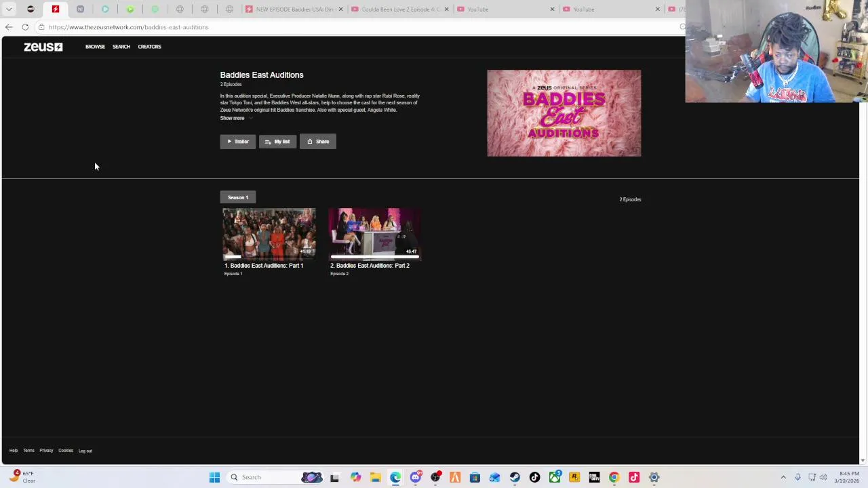
Task: Open Steam from taskbar
Action: [x=515, y=477]
